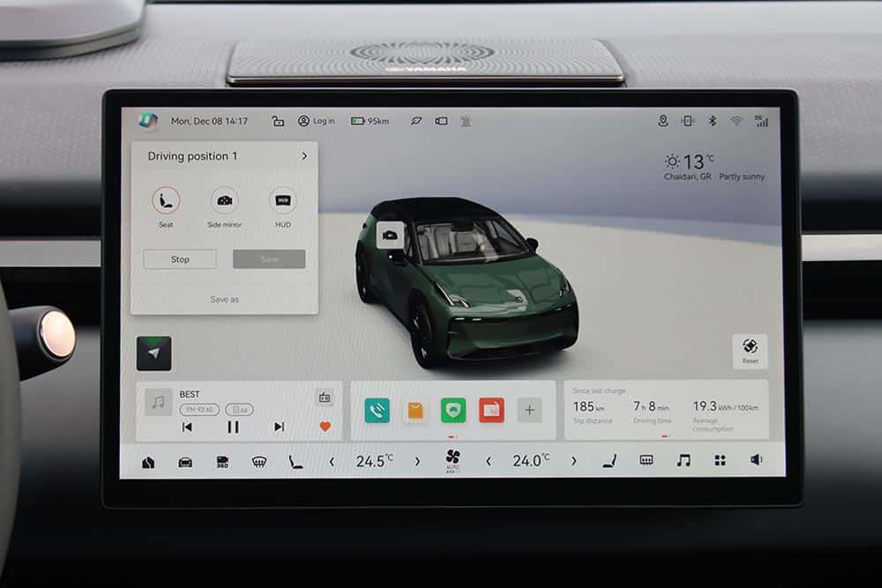Image resolution: width=882 pixels, height=588 pixels.
Task: Open the apps grid menu
Action: [x=720, y=460]
